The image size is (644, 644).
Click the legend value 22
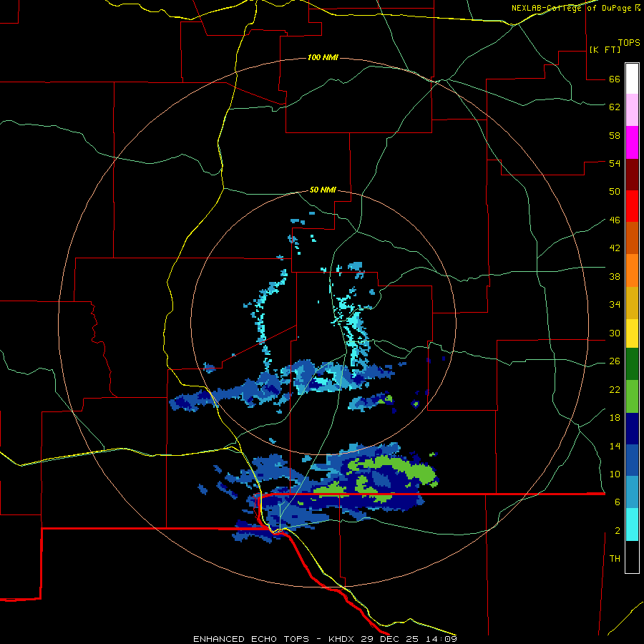[615, 390]
